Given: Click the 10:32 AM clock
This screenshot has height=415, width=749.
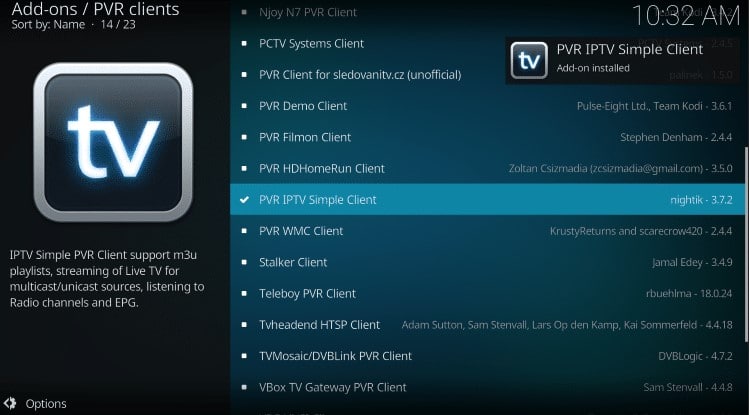Looking at the screenshot, I should click(686, 16).
